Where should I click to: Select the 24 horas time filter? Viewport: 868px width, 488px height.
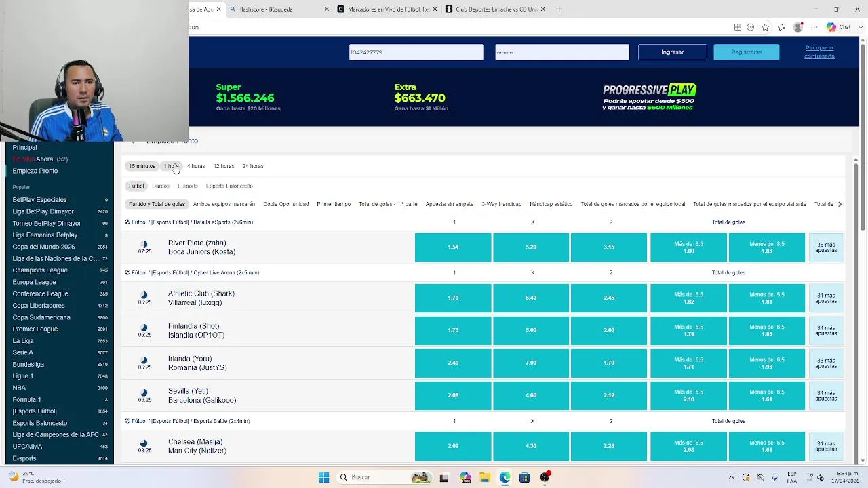click(253, 166)
